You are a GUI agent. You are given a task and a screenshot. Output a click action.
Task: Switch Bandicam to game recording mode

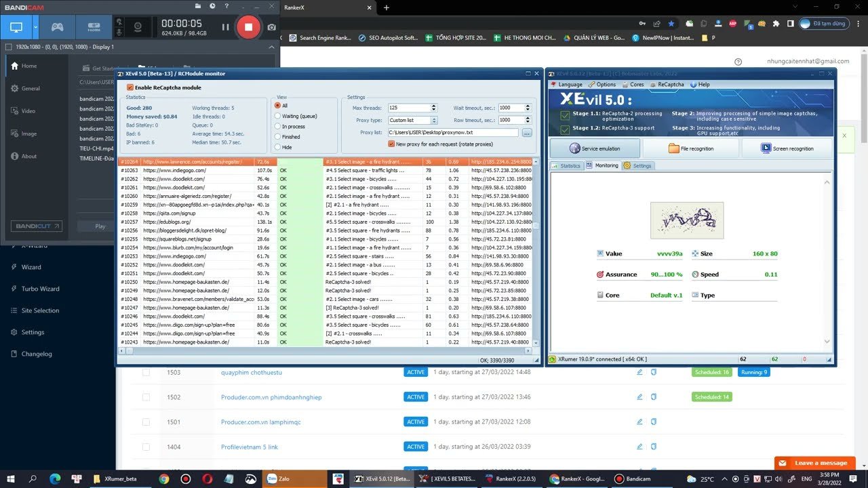(x=57, y=28)
